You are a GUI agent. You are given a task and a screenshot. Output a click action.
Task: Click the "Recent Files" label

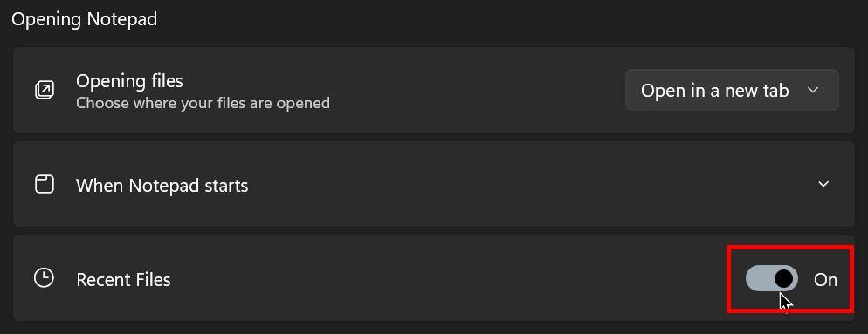point(123,280)
